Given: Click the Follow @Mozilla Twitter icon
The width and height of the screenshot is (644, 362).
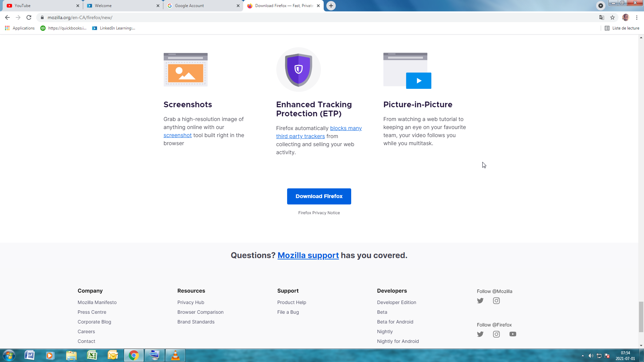Looking at the screenshot, I should point(480,301).
